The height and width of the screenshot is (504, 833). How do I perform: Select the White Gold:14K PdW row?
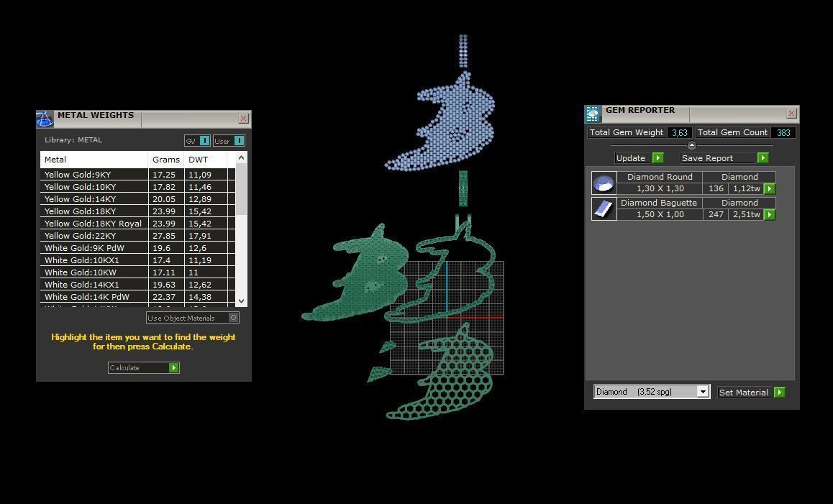137,296
